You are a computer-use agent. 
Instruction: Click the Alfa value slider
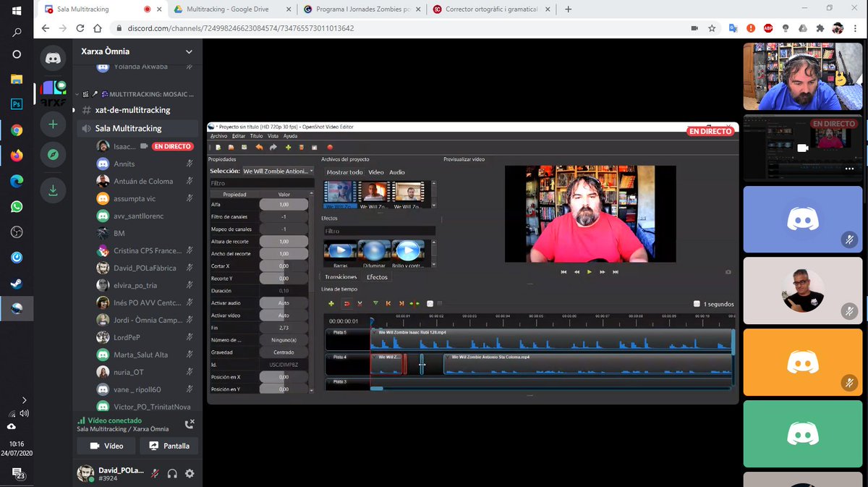(284, 205)
